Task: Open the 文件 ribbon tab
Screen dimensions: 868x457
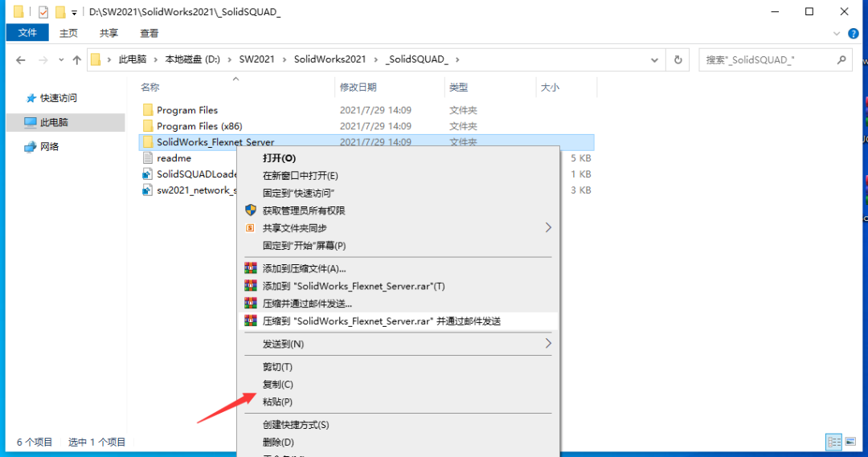Action: tap(27, 33)
